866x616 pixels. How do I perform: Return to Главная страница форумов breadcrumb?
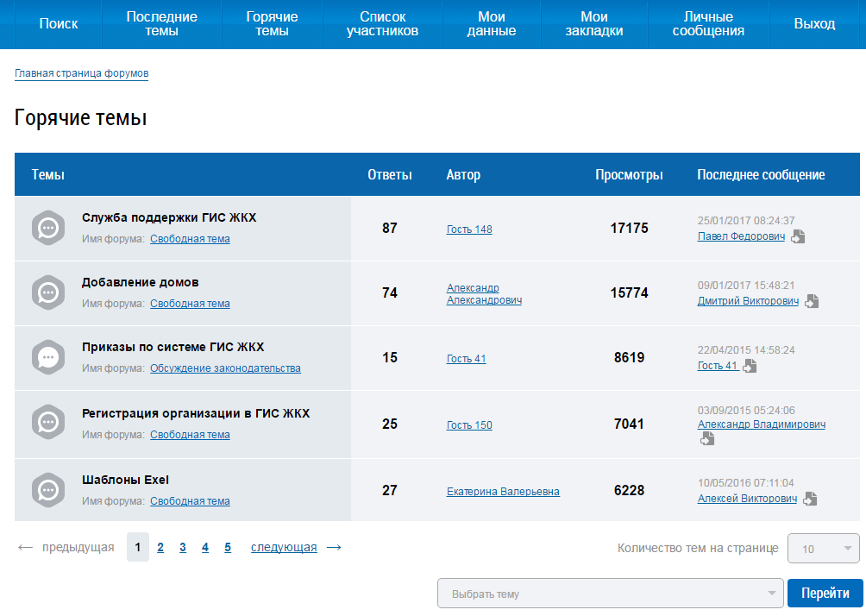[x=81, y=74]
